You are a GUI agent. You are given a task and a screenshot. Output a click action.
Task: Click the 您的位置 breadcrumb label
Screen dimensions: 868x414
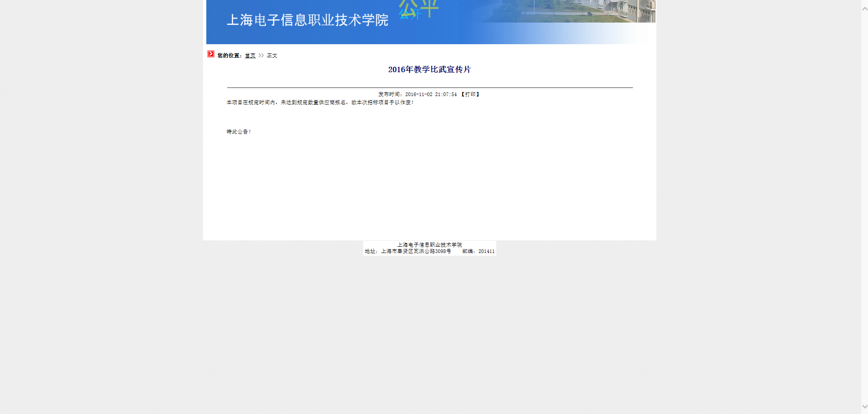click(229, 55)
